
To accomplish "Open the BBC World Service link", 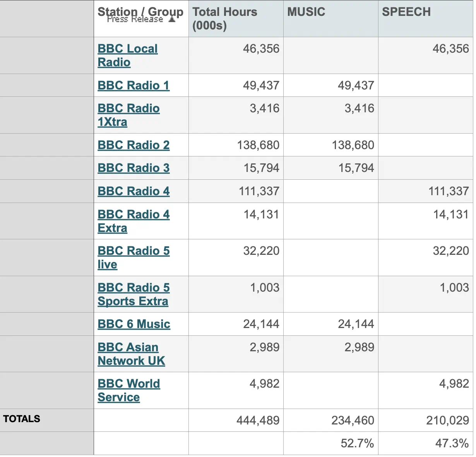I will click(x=129, y=390).
